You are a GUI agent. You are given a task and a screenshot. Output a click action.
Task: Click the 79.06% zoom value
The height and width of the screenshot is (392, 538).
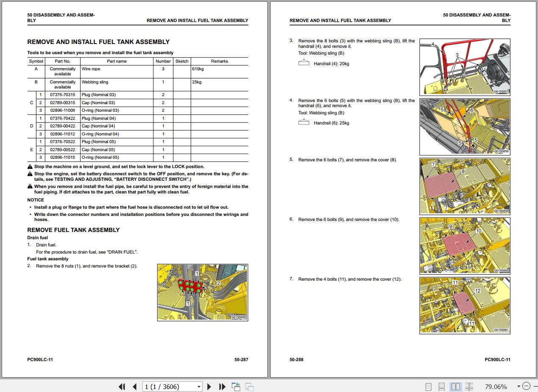(x=495, y=386)
